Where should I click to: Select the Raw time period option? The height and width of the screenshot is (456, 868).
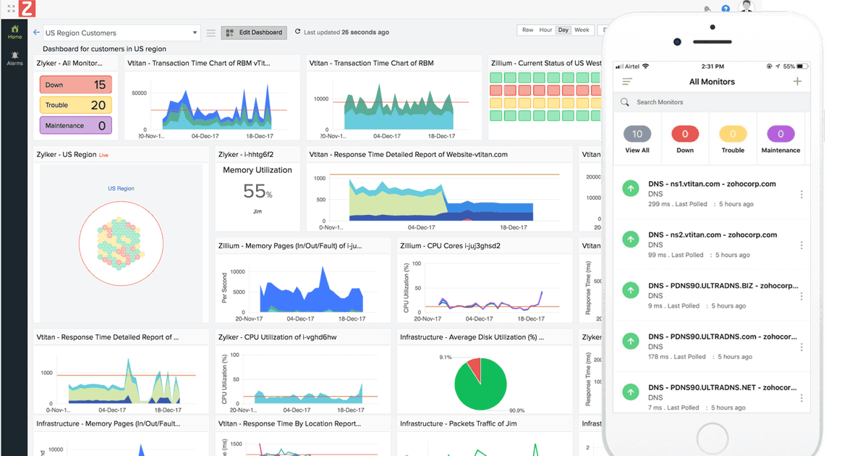(x=527, y=30)
